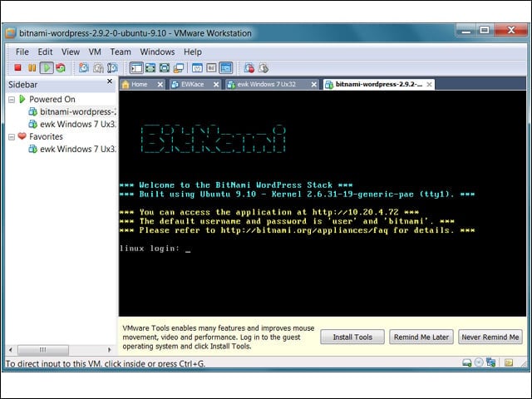This screenshot has height=399, width=532.
Task: Click the network adapter status bar icon
Action: (490, 362)
